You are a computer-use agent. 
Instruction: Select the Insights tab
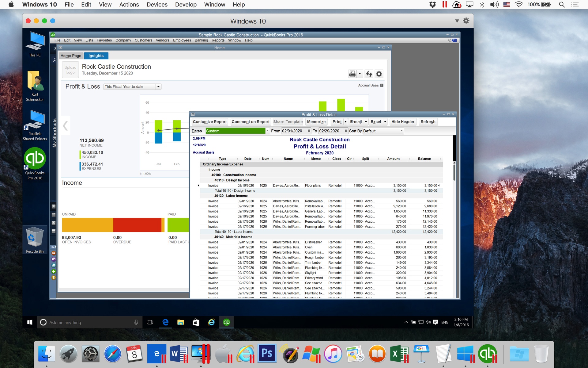click(96, 56)
